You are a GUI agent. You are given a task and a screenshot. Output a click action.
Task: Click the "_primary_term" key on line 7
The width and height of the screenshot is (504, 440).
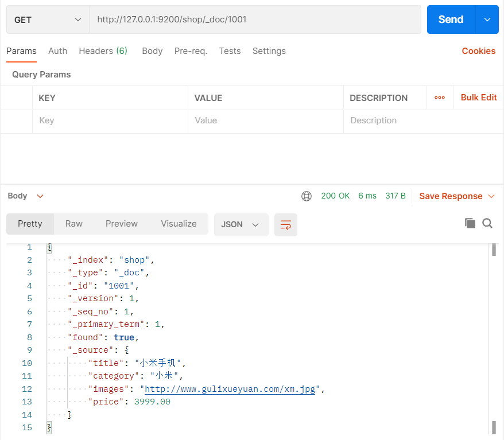pyautogui.click(x=106, y=325)
